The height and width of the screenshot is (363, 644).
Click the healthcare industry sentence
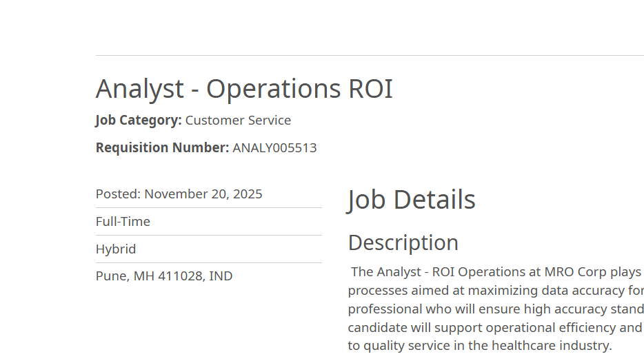click(x=479, y=346)
